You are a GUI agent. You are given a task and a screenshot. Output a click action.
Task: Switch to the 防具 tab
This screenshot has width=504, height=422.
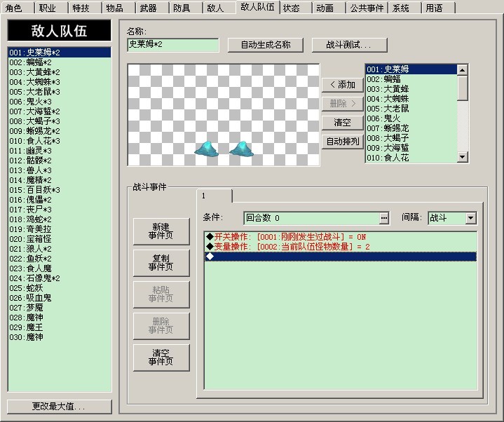click(186, 8)
